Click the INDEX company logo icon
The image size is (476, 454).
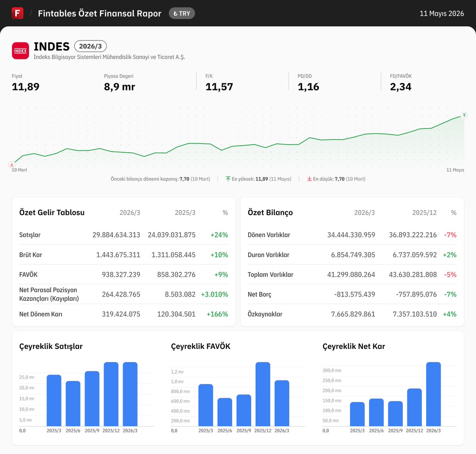tap(20, 51)
